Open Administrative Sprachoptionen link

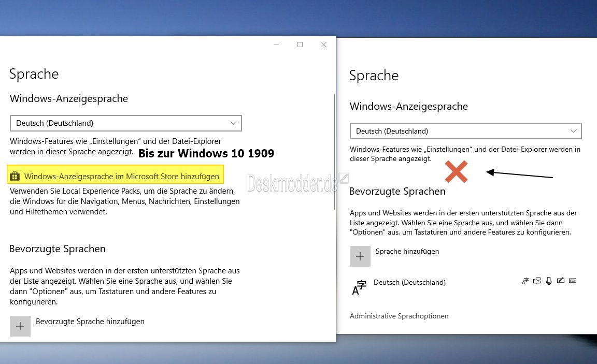click(399, 316)
